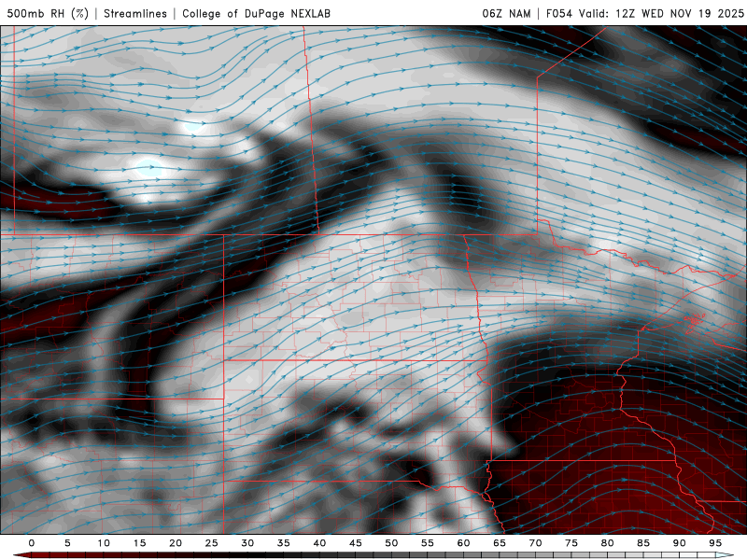Select the 65 value on the color scale
The height and width of the screenshot is (560, 747).
tap(500, 543)
